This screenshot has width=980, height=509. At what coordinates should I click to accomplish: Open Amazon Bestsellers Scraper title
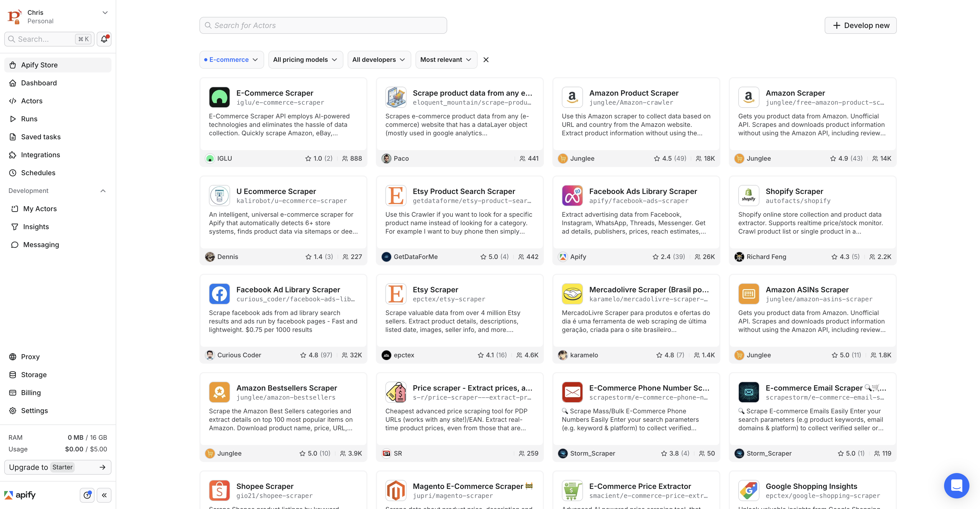tap(286, 387)
